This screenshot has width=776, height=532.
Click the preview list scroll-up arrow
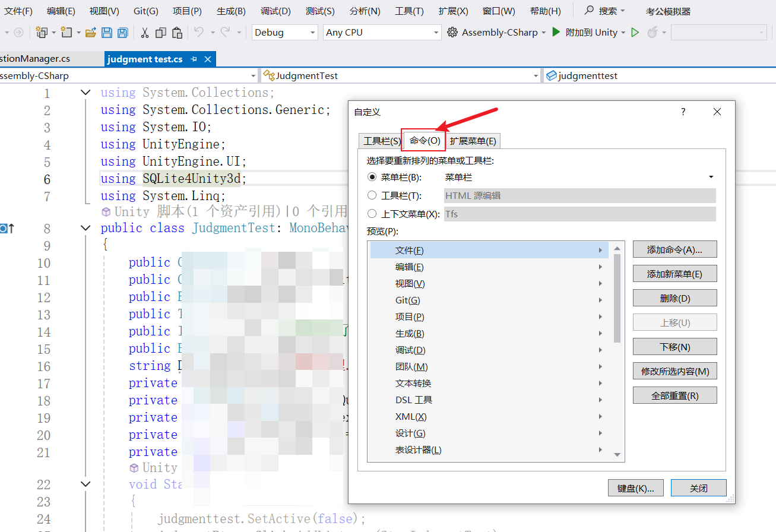click(617, 248)
